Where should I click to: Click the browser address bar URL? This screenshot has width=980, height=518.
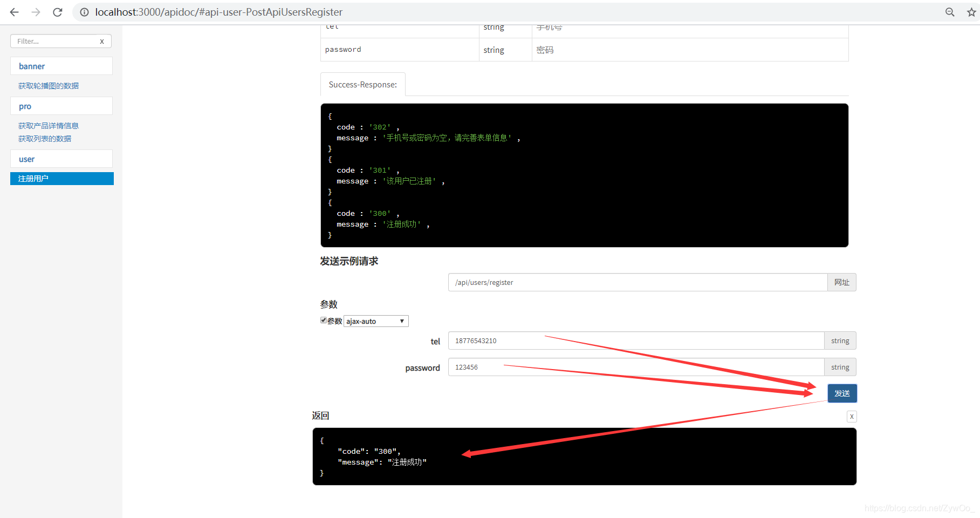tap(219, 12)
